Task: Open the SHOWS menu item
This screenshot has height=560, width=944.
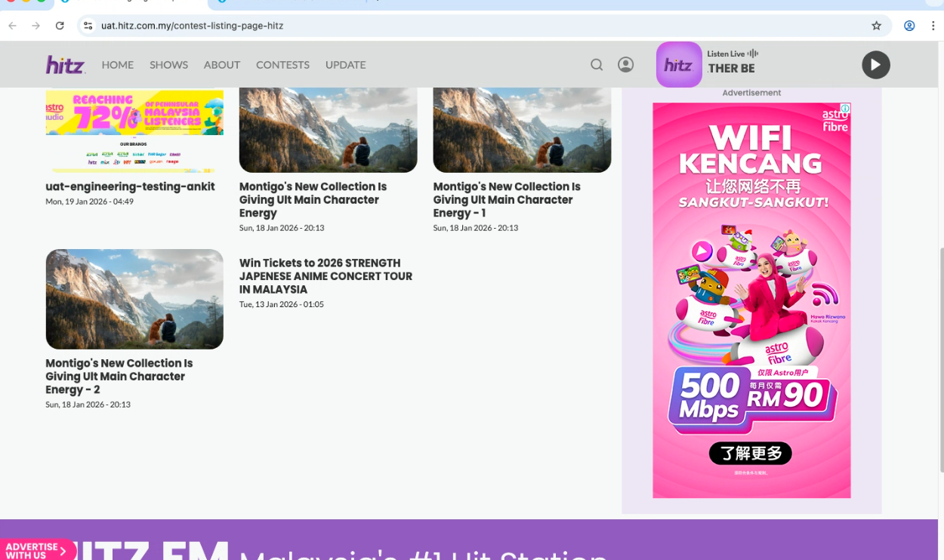Action: click(x=168, y=65)
